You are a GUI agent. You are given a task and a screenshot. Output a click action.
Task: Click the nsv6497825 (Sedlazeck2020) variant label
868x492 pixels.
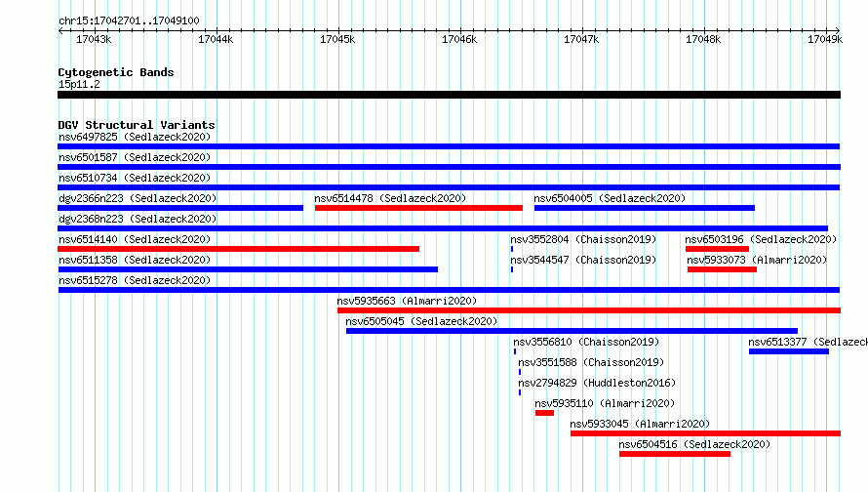(135, 137)
